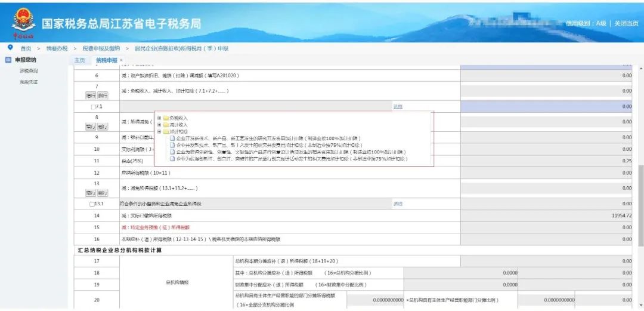Choose R&D expense deduction, manufacturing 100% entry
The width and height of the screenshot is (644, 311).
click(x=268, y=138)
